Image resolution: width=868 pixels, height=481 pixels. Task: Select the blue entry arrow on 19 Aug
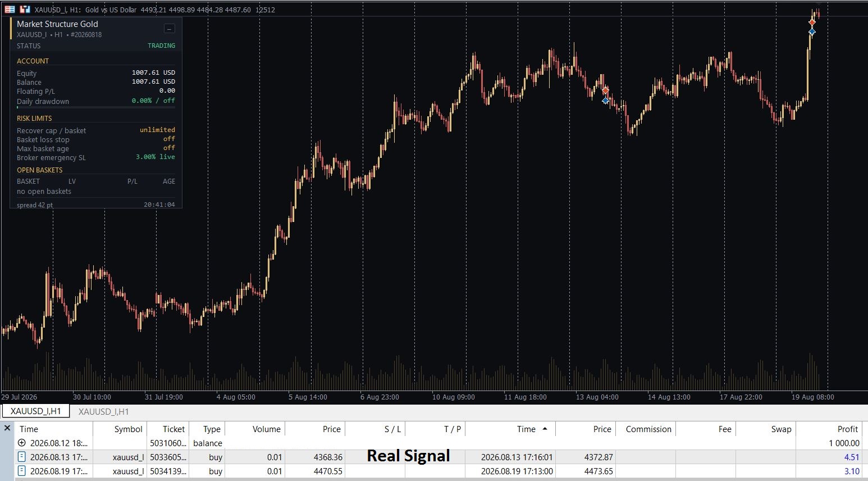tap(812, 31)
